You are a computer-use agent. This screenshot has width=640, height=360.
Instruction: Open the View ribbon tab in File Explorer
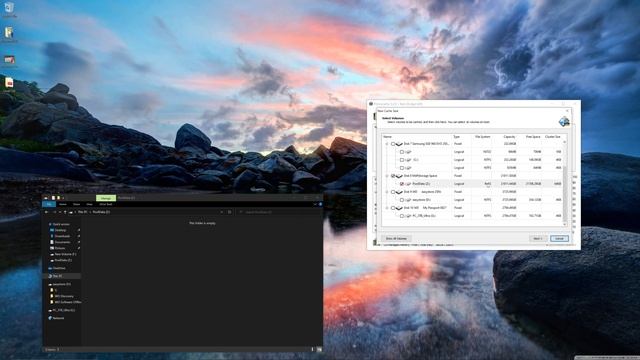click(x=89, y=204)
